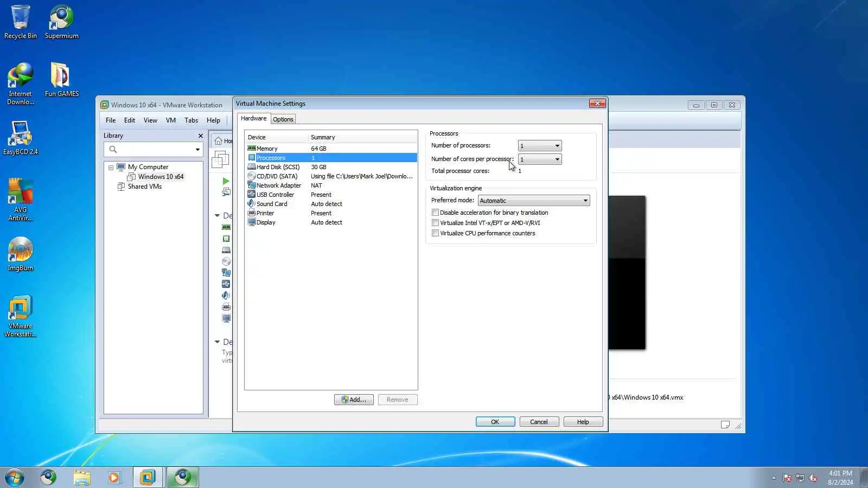The image size is (868, 488).
Task: Select My Computer in the Library tree
Action: click(x=148, y=167)
